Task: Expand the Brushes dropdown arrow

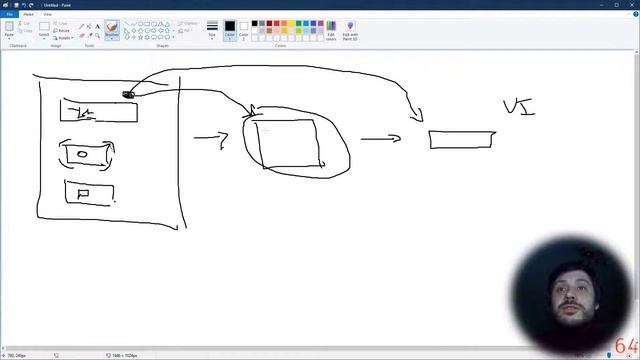Action: [112, 39]
